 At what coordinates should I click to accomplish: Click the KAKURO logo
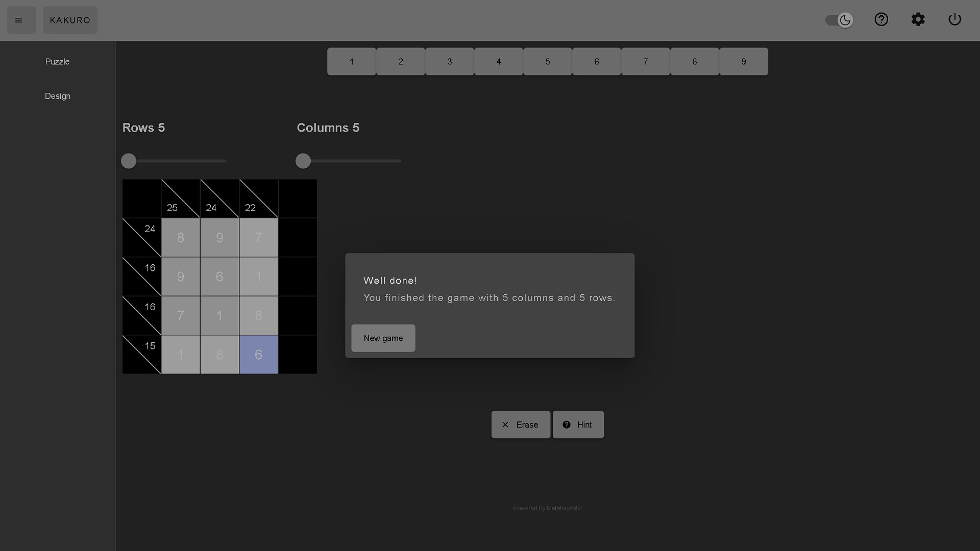[x=70, y=20]
